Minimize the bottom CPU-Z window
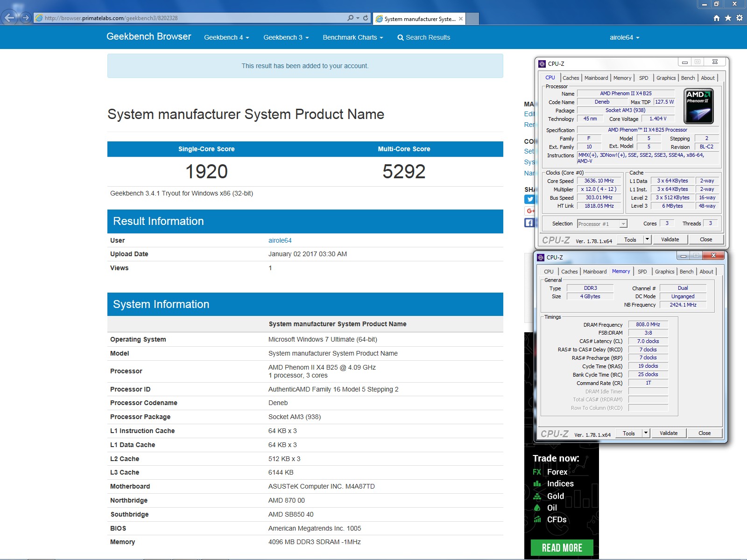Image resolution: width=747 pixels, height=560 pixels. (683, 255)
